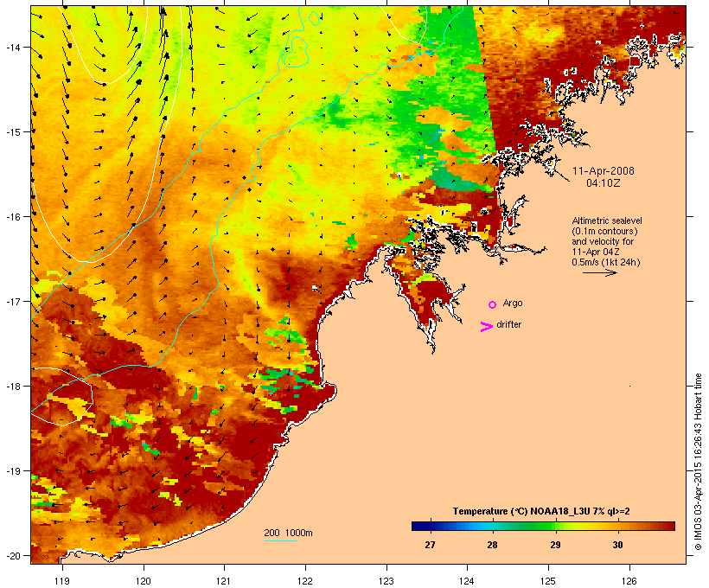Click the longitude axis label 120
This screenshot has width=709, height=588.
pyautogui.click(x=144, y=581)
